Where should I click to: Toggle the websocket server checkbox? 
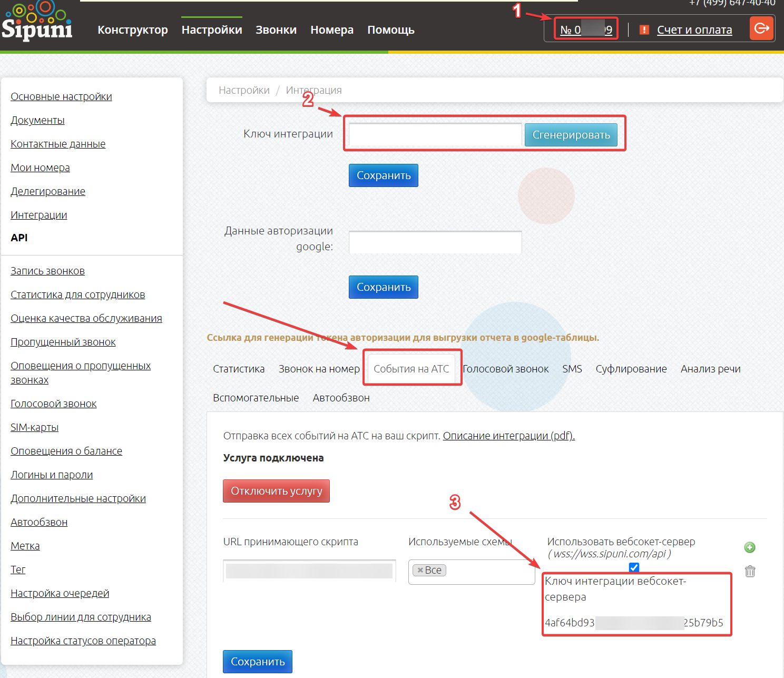pos(634,567)
